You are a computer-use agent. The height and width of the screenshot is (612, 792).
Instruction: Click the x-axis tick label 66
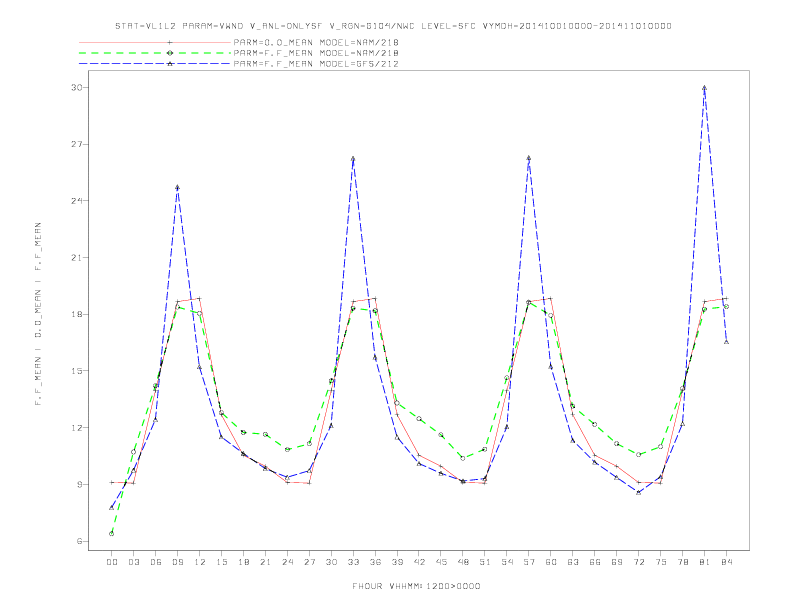tap(595, 562)
